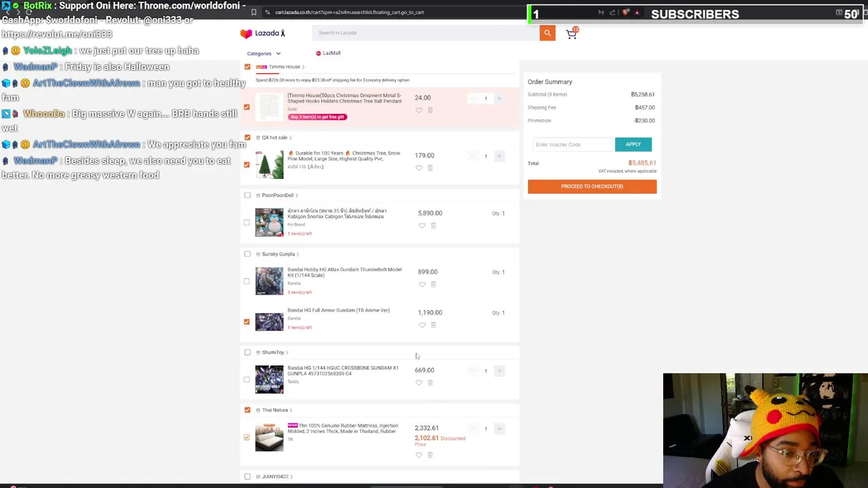Delete the Crossbone Gundam X1 item

tap(430, 382)
